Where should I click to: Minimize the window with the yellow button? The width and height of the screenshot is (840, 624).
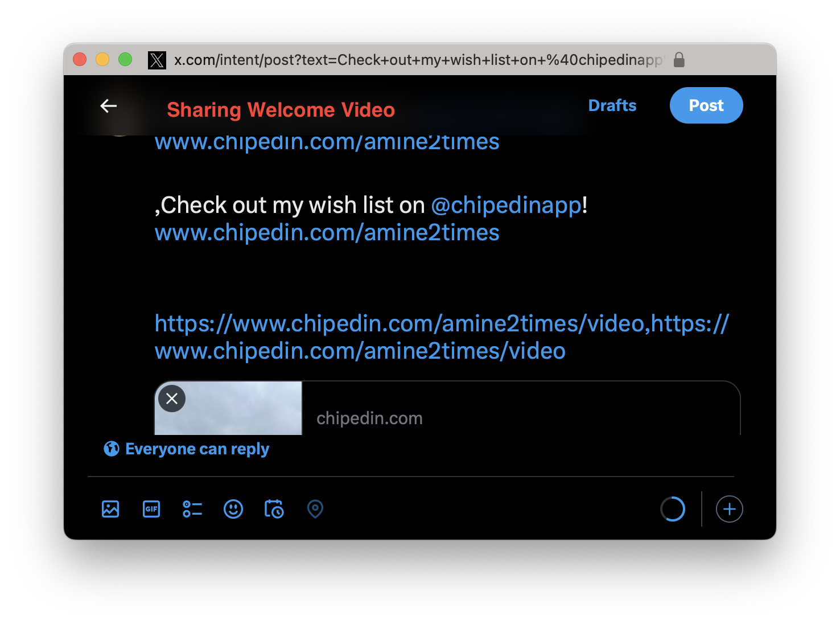pyautogui.click(x=102, y=59)
